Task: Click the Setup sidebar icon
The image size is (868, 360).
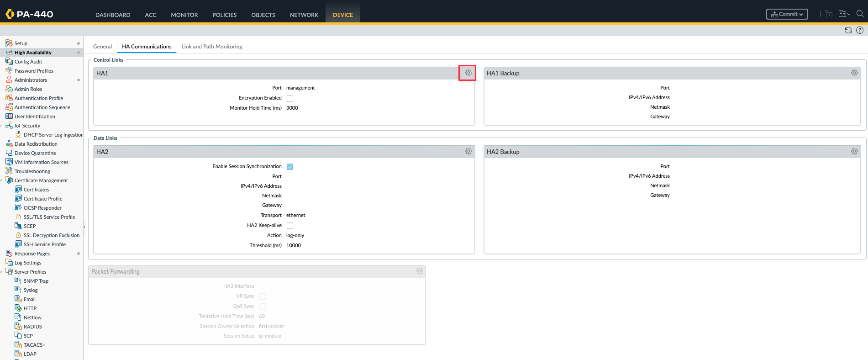Action: point(9,43)
